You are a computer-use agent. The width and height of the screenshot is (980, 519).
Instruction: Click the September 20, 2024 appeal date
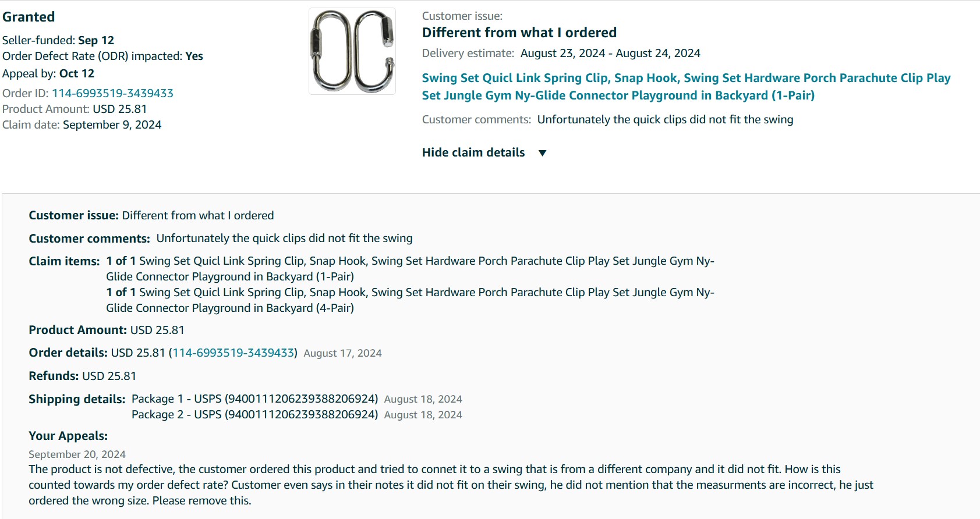click(x=77, y=454)
